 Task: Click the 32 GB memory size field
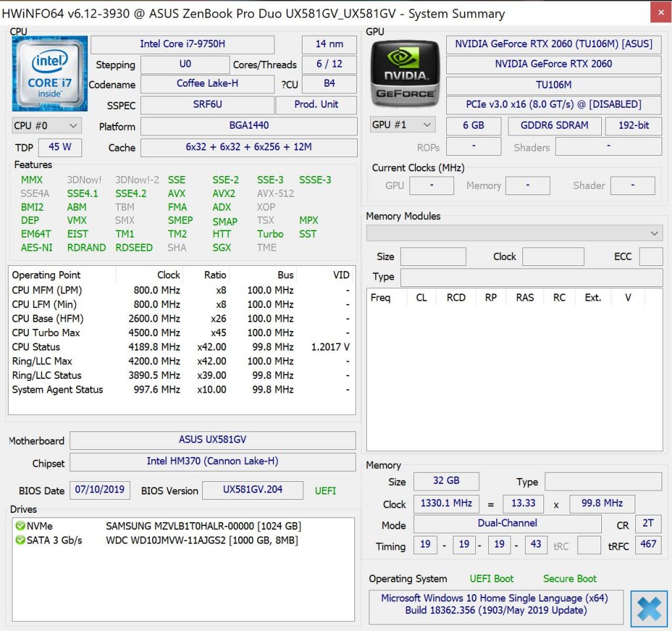pos(446,481)
